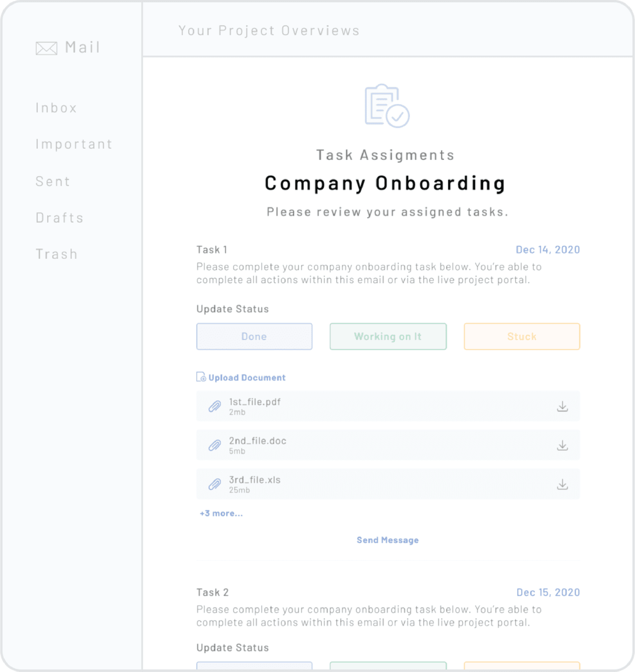Switch to the Drafts folder
The width and height of the screenshot is (635, 672).
click(x=60, y=218)
